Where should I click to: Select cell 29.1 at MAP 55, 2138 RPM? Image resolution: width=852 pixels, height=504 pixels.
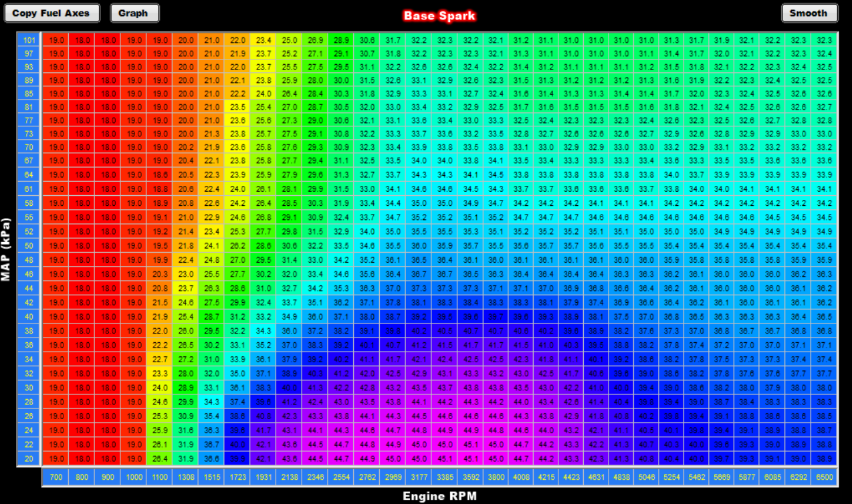click(289, 217)
